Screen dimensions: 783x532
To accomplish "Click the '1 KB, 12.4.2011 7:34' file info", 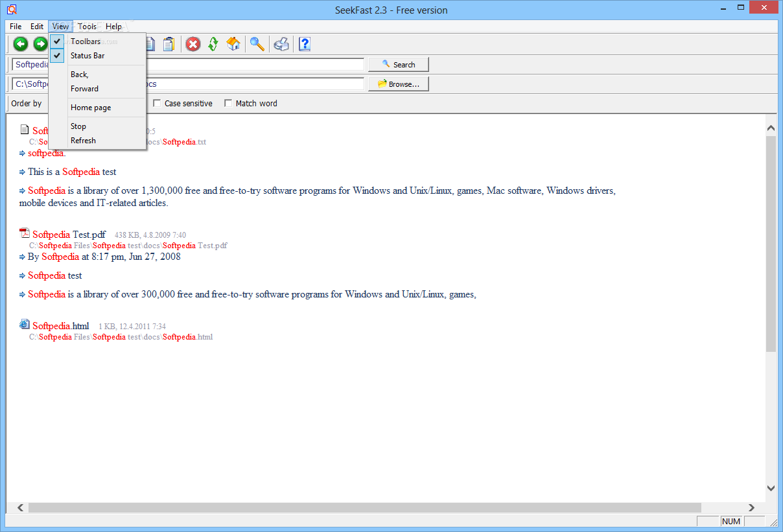I will pos(132,327).
